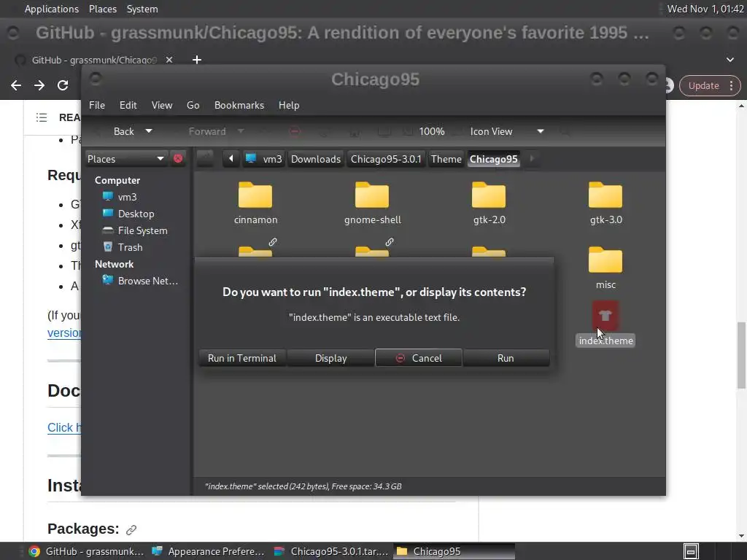Jump to Theme in the path bar
Viewport: 747px width, 560px height.
point(446,159)
